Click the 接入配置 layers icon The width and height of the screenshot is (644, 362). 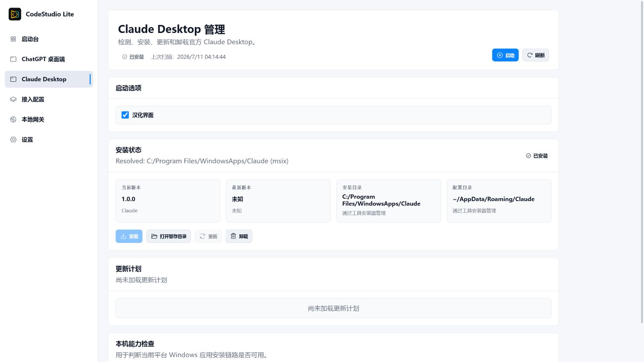click(13, 99)
